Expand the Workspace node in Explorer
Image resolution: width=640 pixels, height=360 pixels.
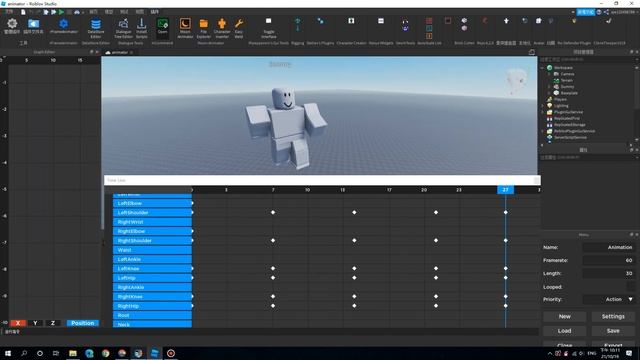(542, 68)
